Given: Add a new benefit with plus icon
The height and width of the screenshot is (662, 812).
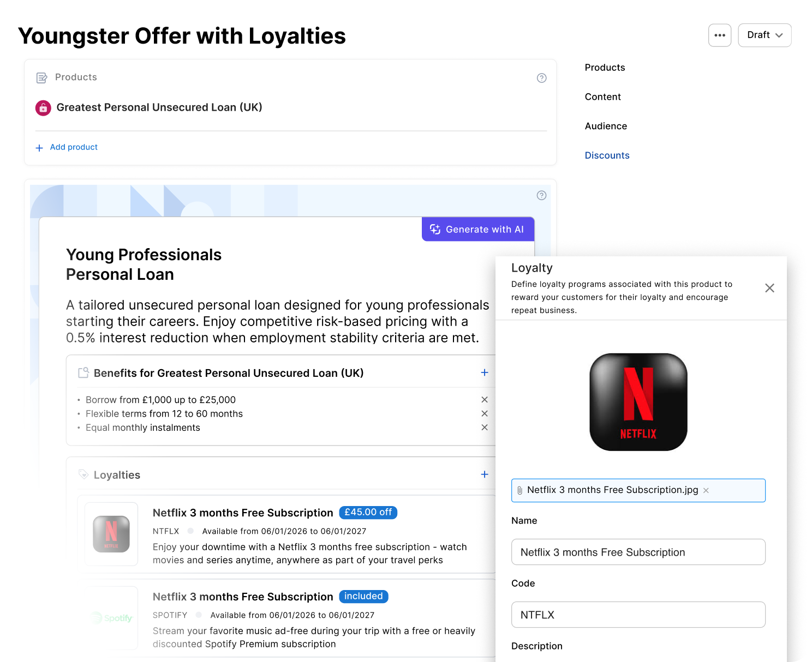Looking at the screenshot, I should click(484, 372).
